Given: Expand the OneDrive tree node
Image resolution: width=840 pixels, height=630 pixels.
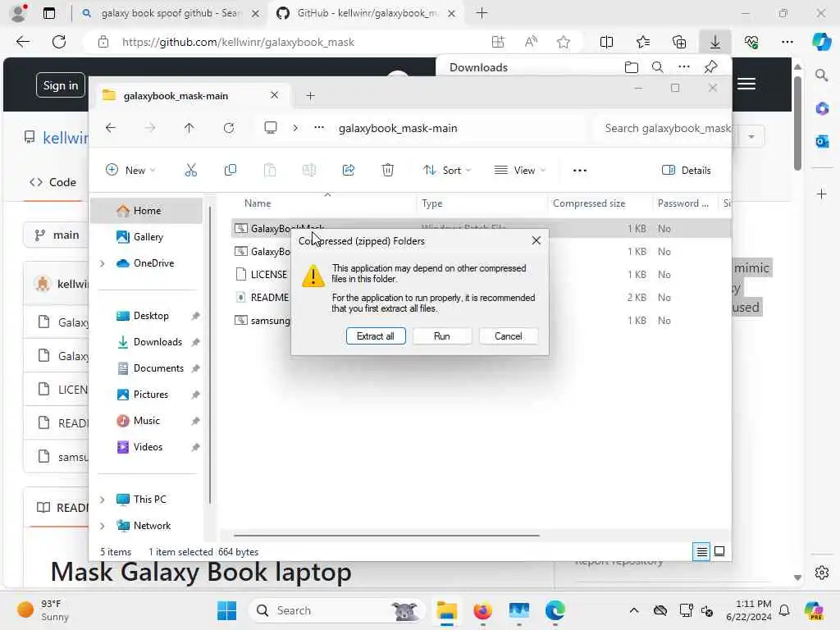Looking at the screenshot, I should (103, 263).
